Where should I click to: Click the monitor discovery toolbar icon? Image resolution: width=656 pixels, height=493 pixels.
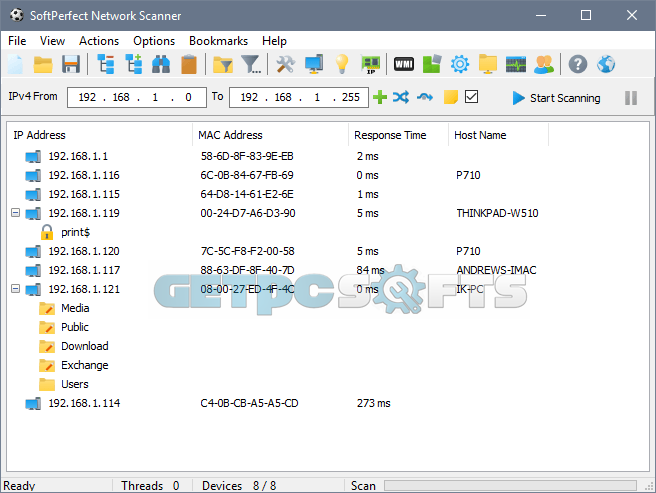click(x=314, y=64)
